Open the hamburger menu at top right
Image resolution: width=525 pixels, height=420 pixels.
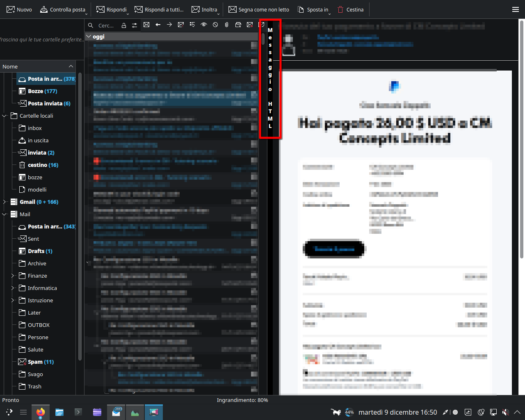516,9
